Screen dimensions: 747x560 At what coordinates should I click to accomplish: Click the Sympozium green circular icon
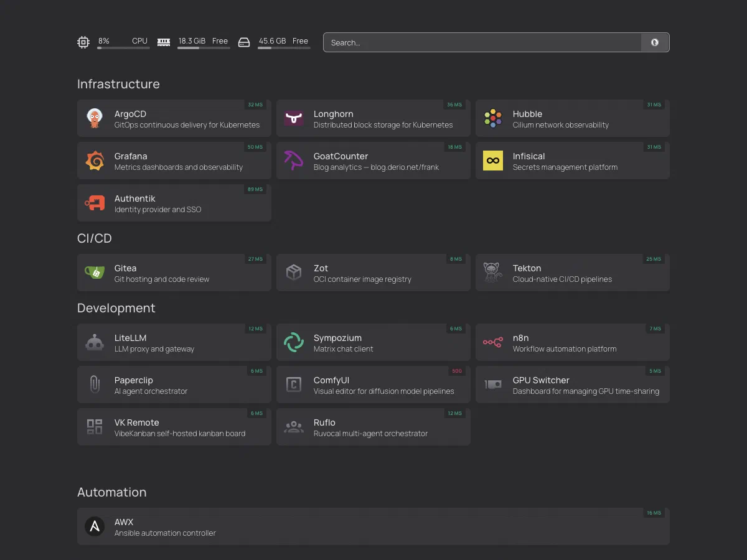tap(294, 342)
